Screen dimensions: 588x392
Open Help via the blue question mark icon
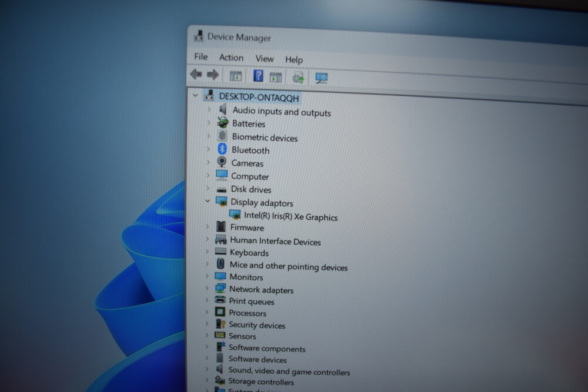click(258, 76)
